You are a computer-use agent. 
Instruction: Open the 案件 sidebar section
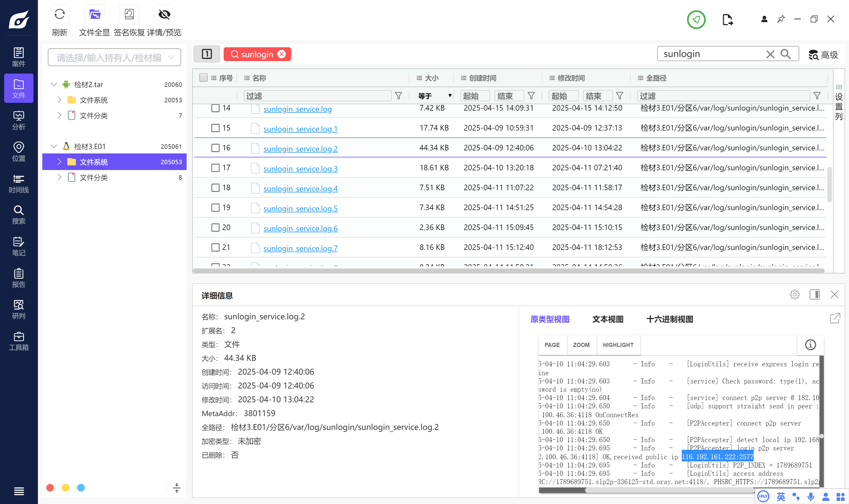tap(19, 57)
